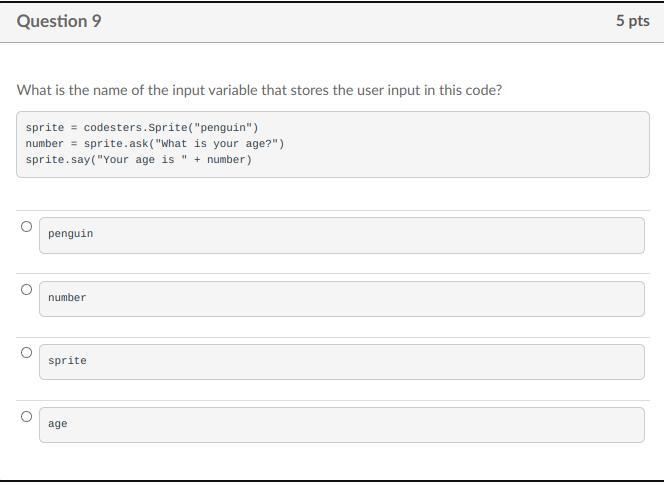Click the "5 pts" point value label
The height and width of the screenshot is (485, 664).
(632, 21)
